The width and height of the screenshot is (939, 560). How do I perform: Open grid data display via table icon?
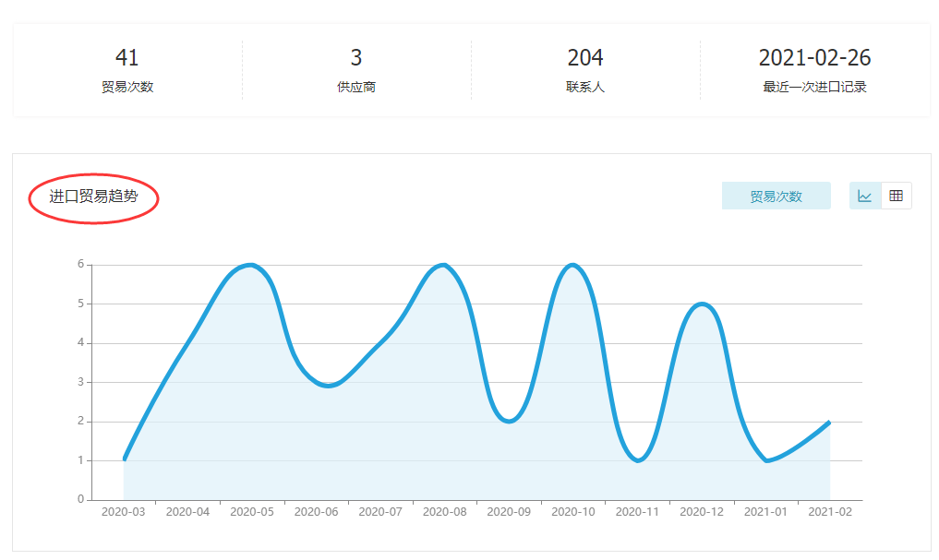click(896, 196)
